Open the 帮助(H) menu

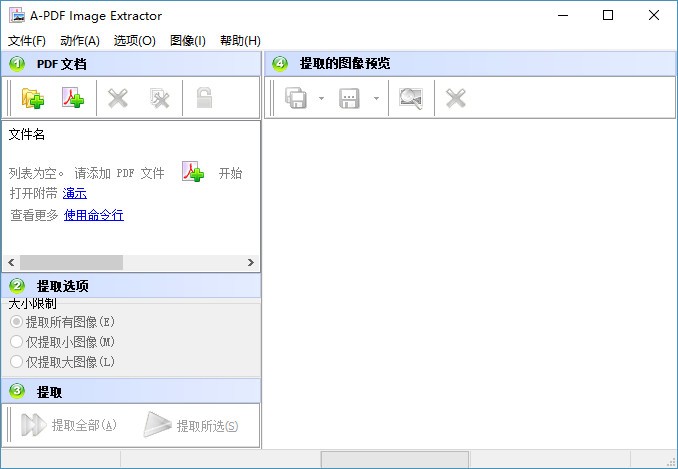click(240, 41)
